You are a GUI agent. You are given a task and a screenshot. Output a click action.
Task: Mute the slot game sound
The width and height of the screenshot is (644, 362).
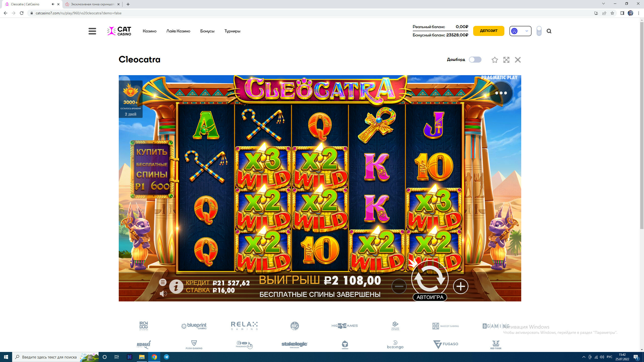point(163,293)
